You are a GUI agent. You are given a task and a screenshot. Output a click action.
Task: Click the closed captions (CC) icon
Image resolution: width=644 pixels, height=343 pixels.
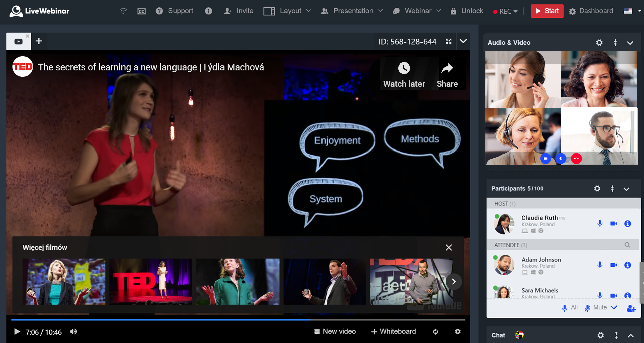[141, 11]
